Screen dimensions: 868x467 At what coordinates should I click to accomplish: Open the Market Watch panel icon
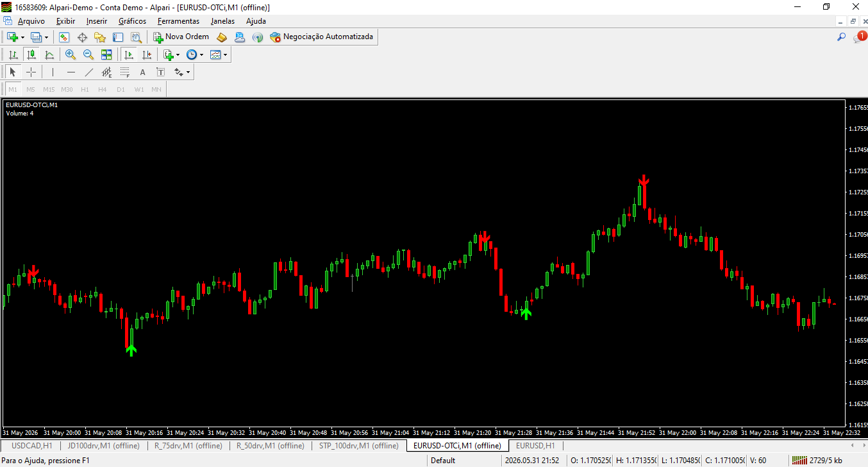(64, 37)
